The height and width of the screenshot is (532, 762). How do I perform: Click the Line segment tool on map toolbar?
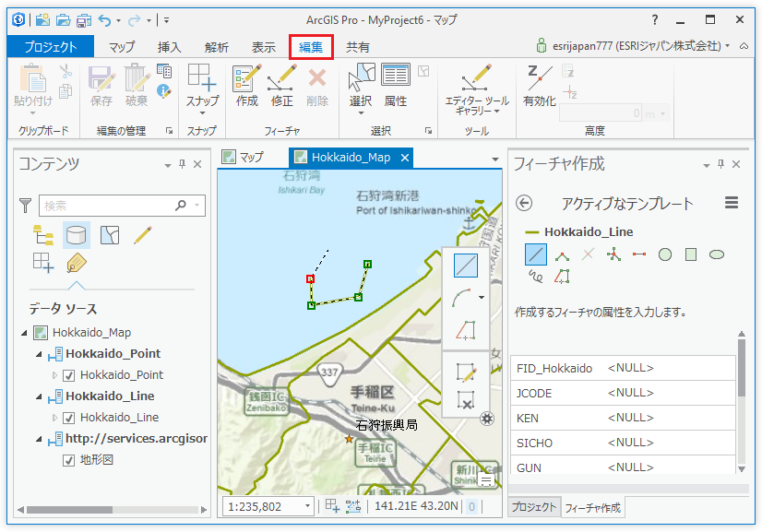[x=466, y=266]
